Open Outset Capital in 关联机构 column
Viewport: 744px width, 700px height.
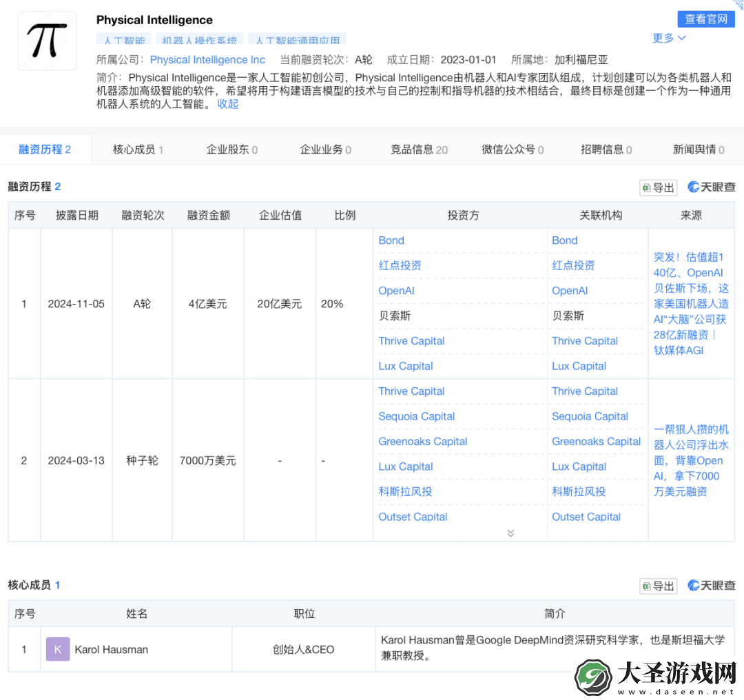586,517
